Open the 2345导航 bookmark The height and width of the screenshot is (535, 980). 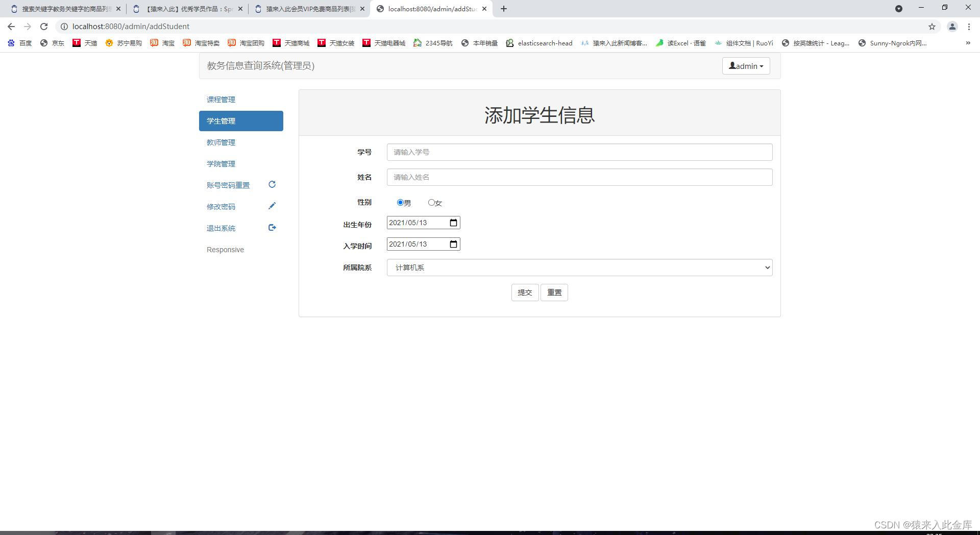[x=433, y=43]
